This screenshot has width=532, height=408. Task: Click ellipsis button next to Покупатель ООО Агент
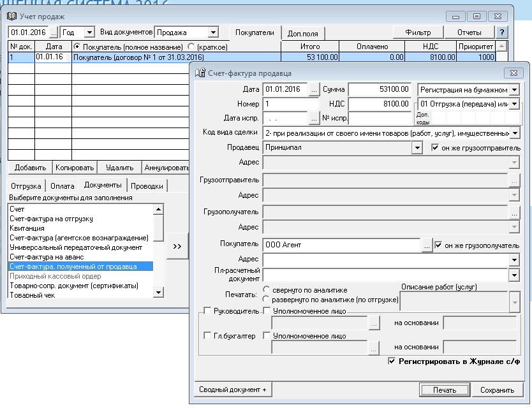click(x=427, y=245)
